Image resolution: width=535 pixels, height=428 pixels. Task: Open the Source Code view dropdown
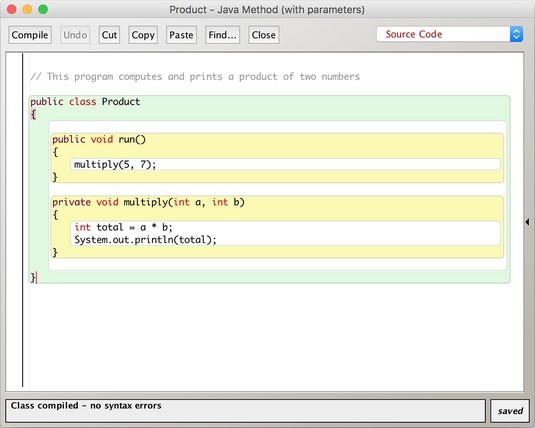[x=450, y=34]
